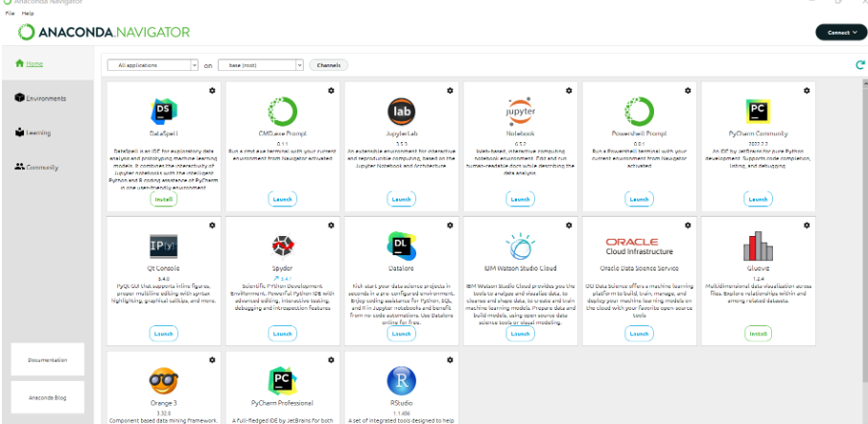Open the RStudio gear options
The image size is (868, 424).
[450, 360]
